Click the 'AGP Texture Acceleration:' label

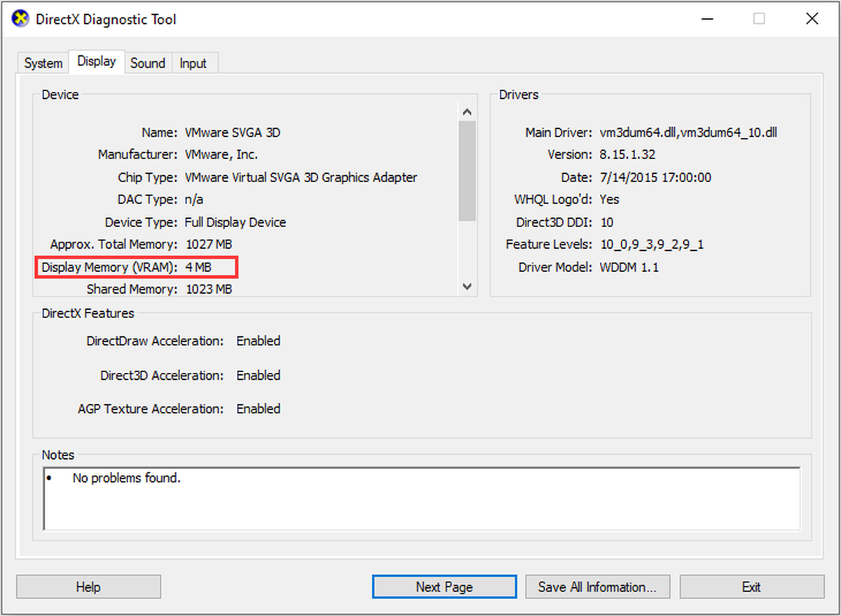pyautogui.click(x=151, y=409)
